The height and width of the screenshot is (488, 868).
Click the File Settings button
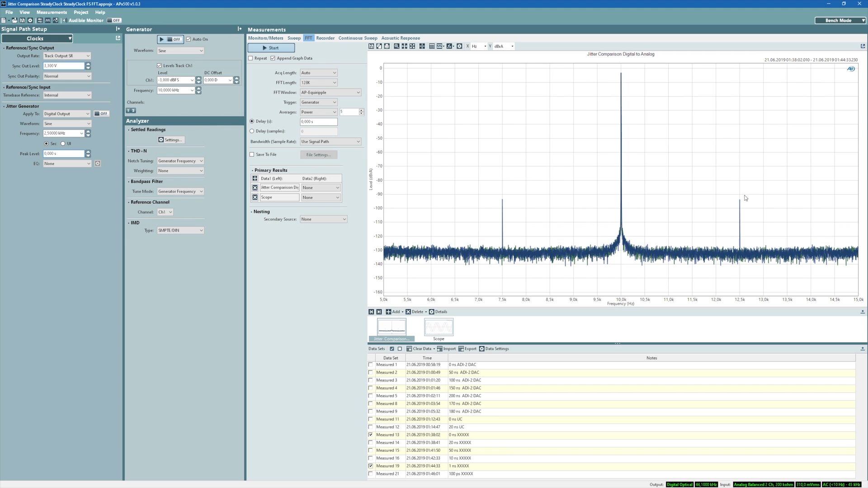(318, 155)
